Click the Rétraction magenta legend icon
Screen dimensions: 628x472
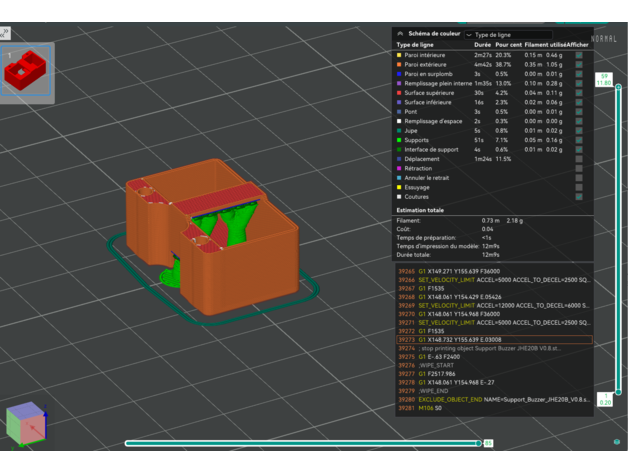point(401,168)
